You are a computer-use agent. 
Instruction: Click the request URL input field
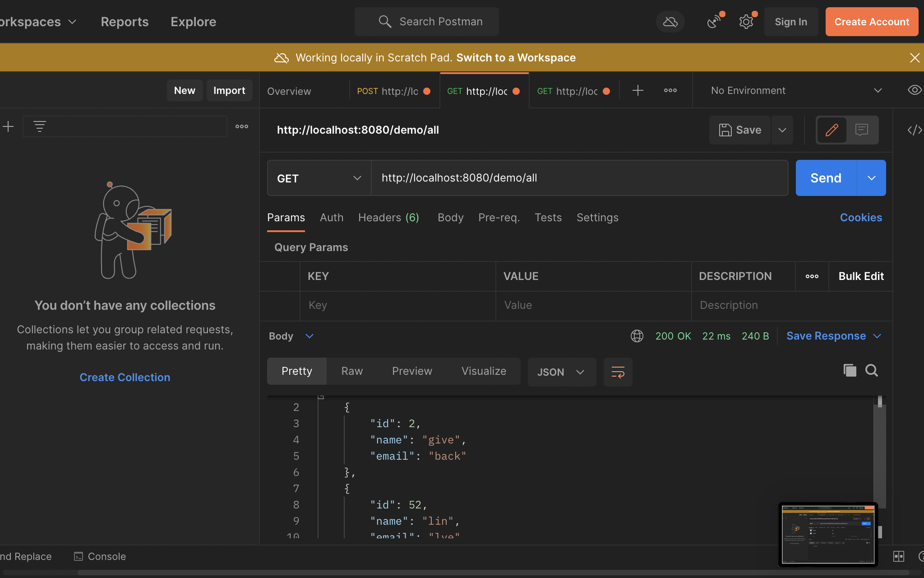pyautogui.click(x=579, y=178)
